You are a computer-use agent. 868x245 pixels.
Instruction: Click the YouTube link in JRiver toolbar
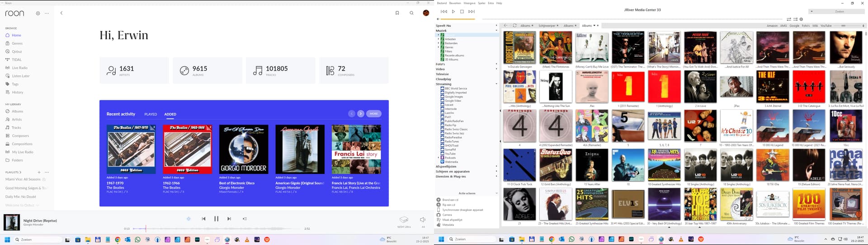coord(826,26)
